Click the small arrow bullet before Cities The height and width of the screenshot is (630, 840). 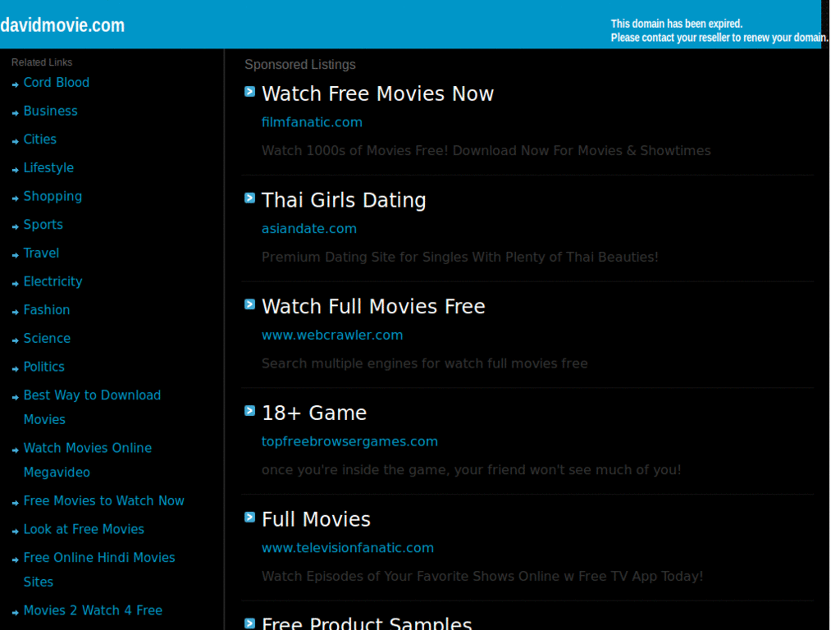pos(15,141)
